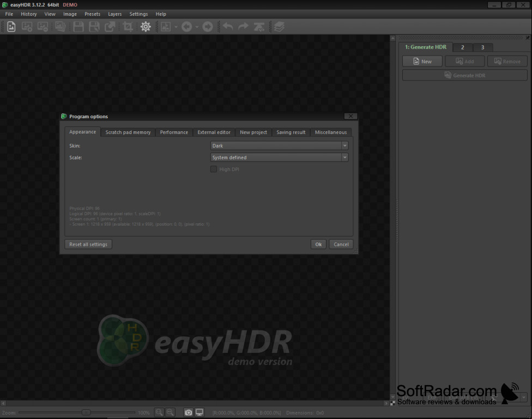This screenshot has height=419, width=532.
Task: Click the batch photos stack toolbar icon
Action: pyautogui.click(x=61, y=27)
